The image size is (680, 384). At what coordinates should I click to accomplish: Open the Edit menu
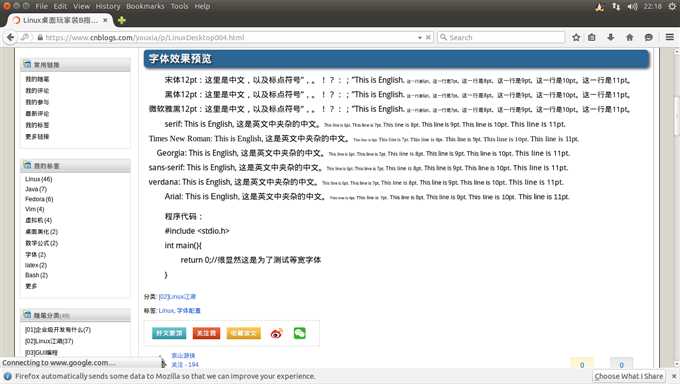point(60,6)
